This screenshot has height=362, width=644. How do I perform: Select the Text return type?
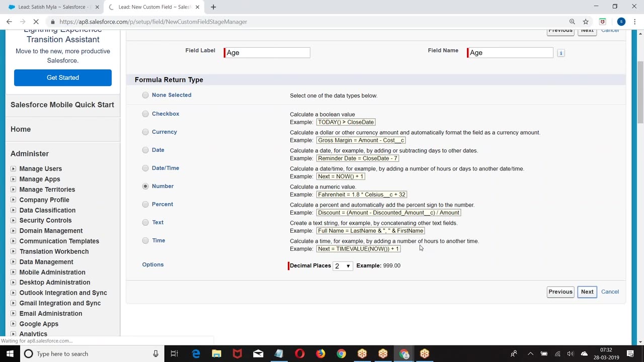point(145,222)
